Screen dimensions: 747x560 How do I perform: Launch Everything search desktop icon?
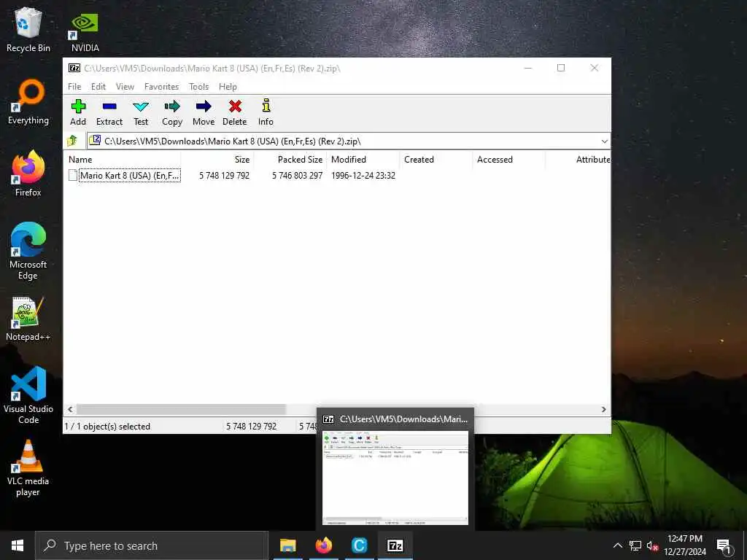(28, 102)
